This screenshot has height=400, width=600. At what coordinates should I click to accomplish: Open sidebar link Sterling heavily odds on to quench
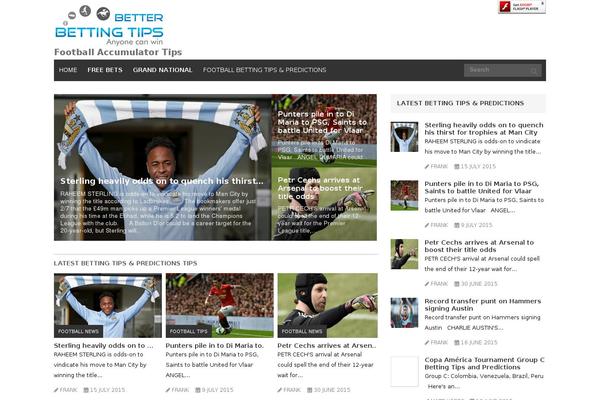click(x=484, y=129)
